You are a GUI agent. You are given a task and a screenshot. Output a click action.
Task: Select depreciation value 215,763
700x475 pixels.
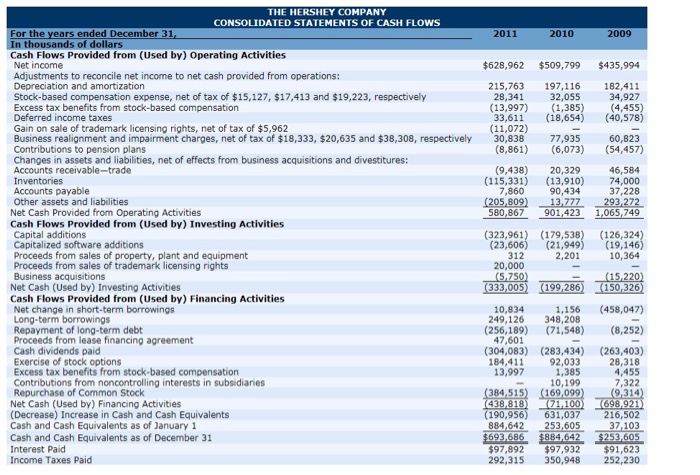coord(506,86)
